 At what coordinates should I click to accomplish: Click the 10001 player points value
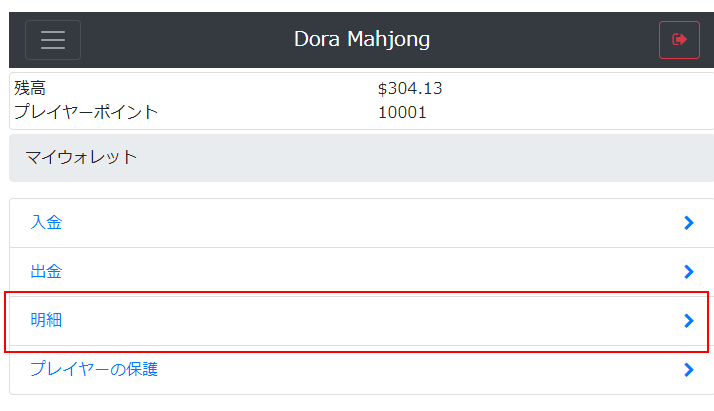tap(402, 112)
